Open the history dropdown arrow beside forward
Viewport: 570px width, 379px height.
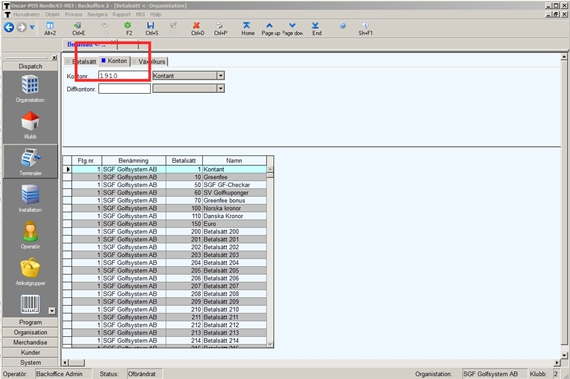tap(32, 27)
